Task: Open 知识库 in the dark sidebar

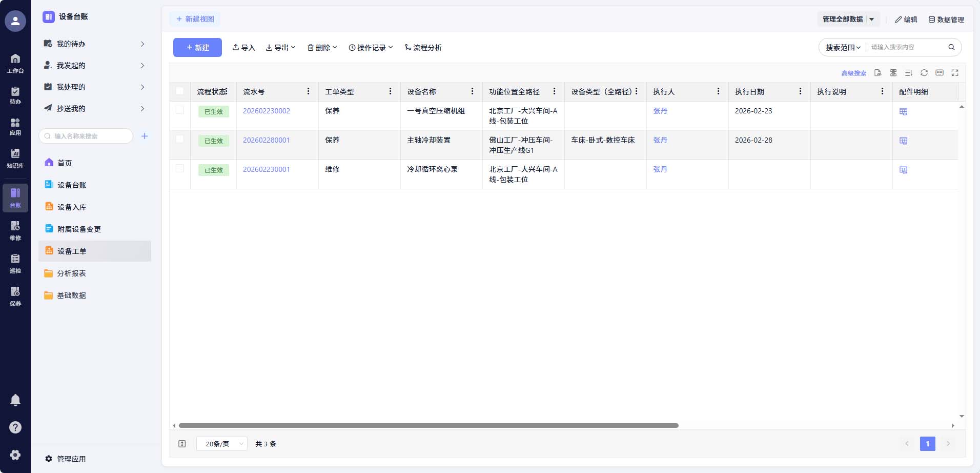Action: coord(15,159)
